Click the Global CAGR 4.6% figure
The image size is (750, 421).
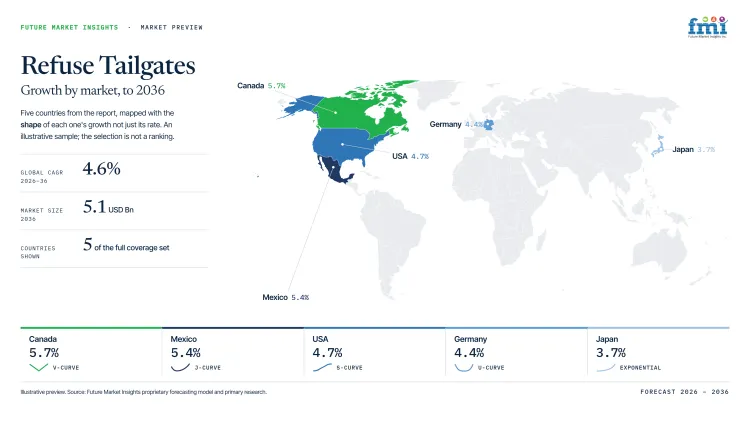click(101, 168)
